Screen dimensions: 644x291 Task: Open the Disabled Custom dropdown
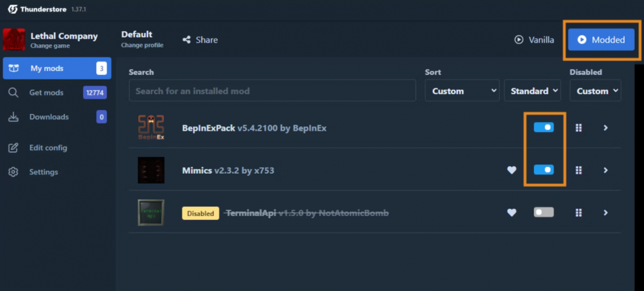click(595, 91)
